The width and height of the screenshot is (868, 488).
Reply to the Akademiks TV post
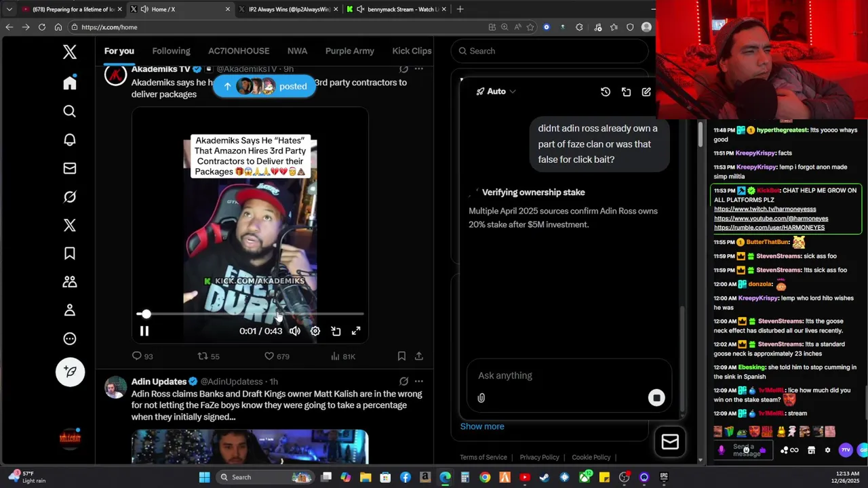tap(137, 356)
